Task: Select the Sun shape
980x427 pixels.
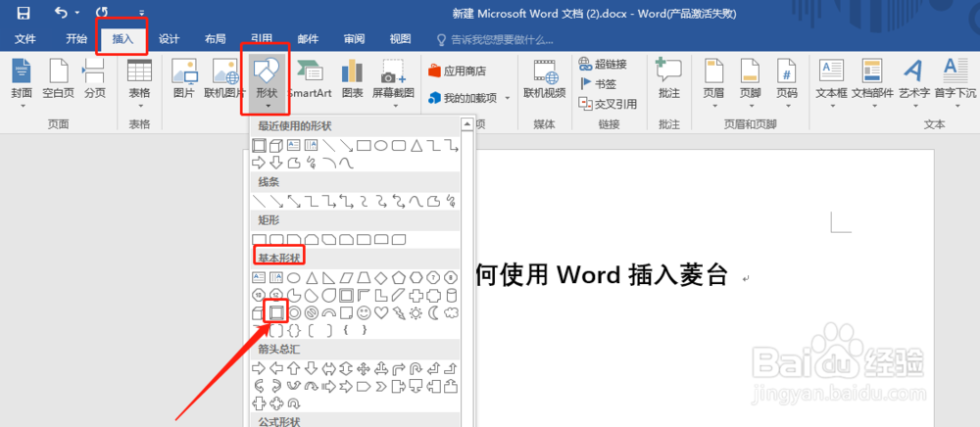Action: click(416, 311)
